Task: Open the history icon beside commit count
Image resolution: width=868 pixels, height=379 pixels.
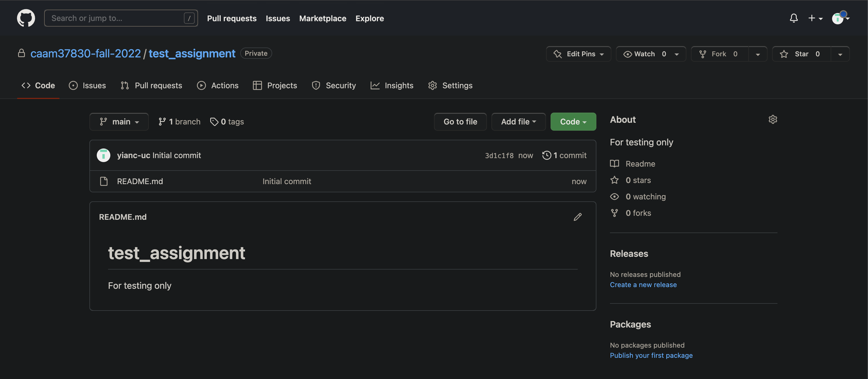Action: [547, 155]
